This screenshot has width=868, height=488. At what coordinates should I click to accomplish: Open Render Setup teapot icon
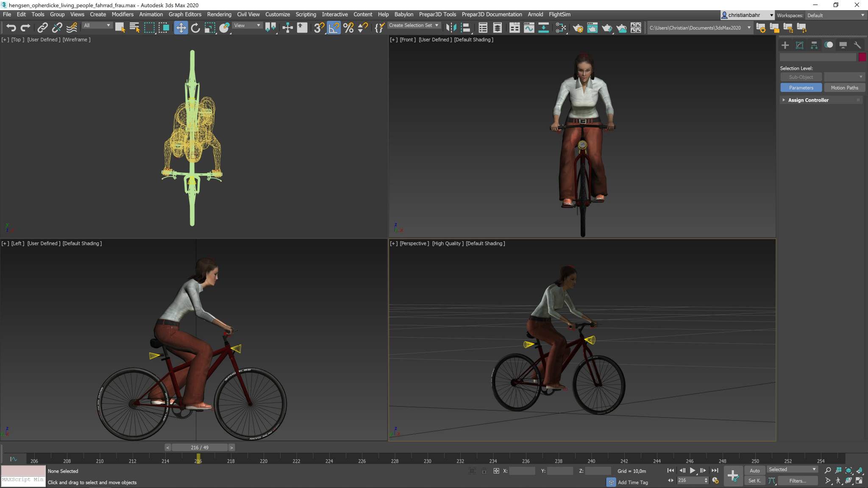(x=578, y=28)
